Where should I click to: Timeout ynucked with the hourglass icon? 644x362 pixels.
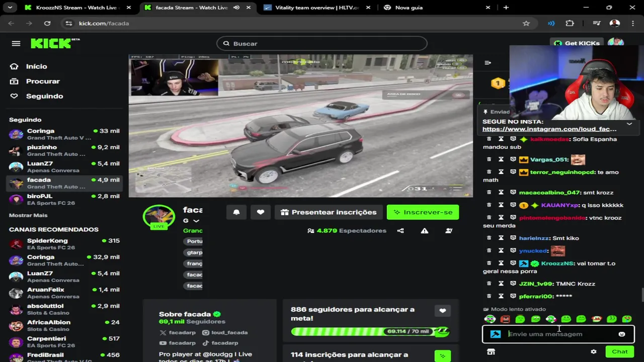pyautogui.click(x=501, y=250)
